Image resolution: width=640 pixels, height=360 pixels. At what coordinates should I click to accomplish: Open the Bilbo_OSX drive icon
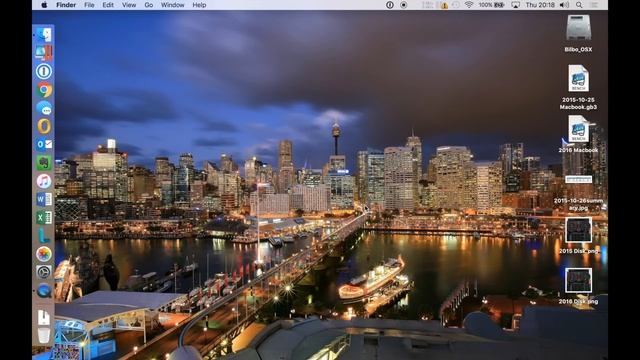[x=578, y=28]
